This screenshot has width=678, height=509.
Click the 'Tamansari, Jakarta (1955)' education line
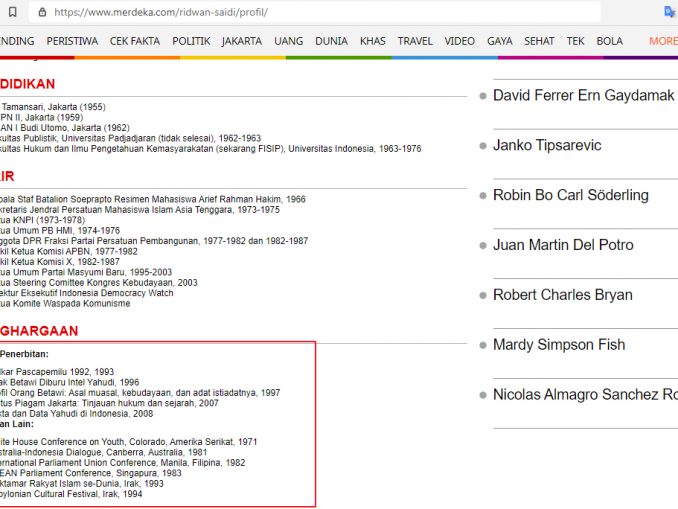tap(53, 107)
